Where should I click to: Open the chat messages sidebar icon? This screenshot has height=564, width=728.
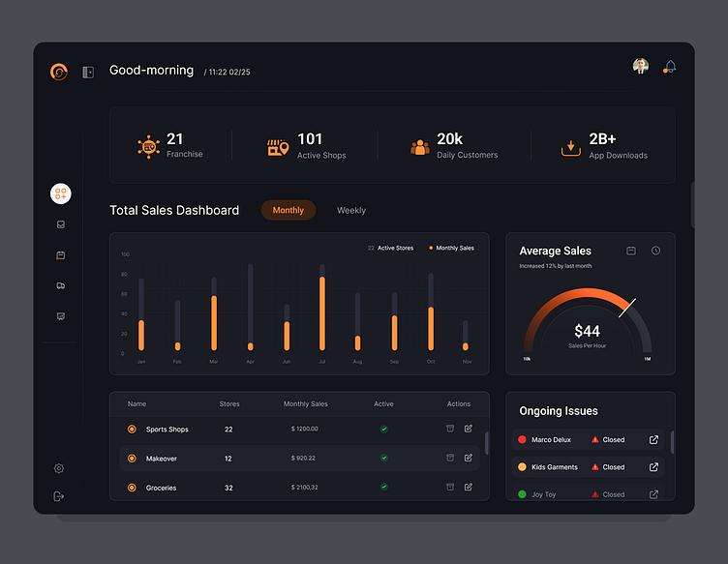61,316
